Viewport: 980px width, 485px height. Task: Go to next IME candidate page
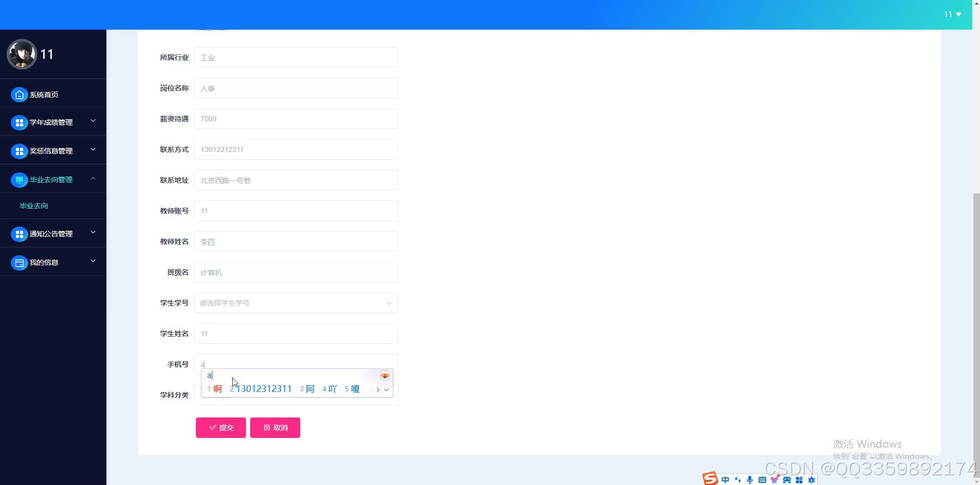click(x=378, y=389)
